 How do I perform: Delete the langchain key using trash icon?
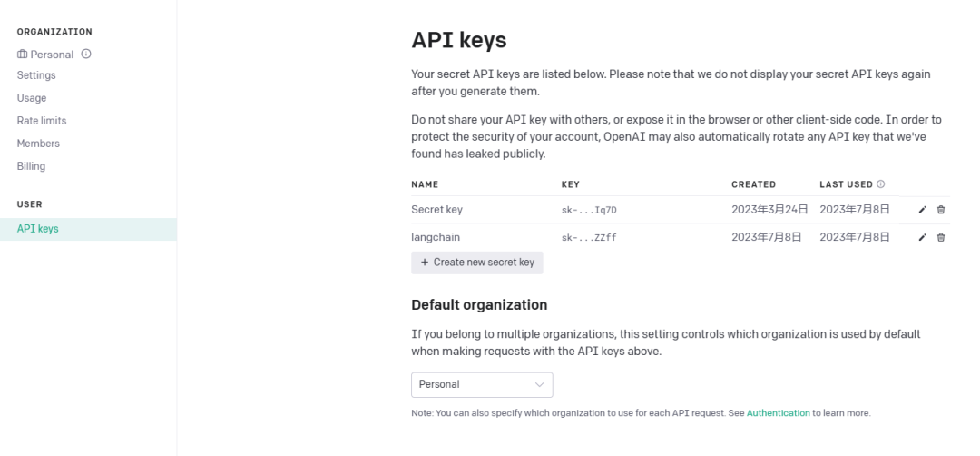click(x=941, y=237)
